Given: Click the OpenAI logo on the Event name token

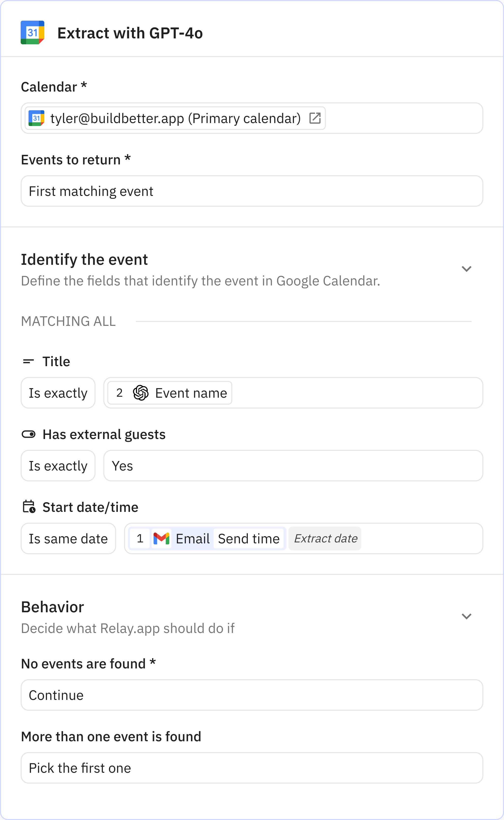Looking at the screenshot, I should pyautogui.click(x=141, y=393).
